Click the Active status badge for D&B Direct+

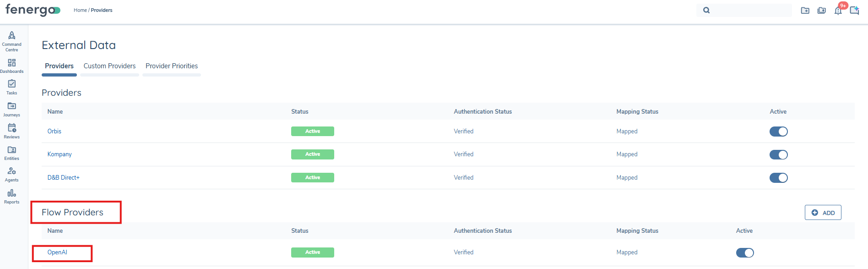click(313, 177)
